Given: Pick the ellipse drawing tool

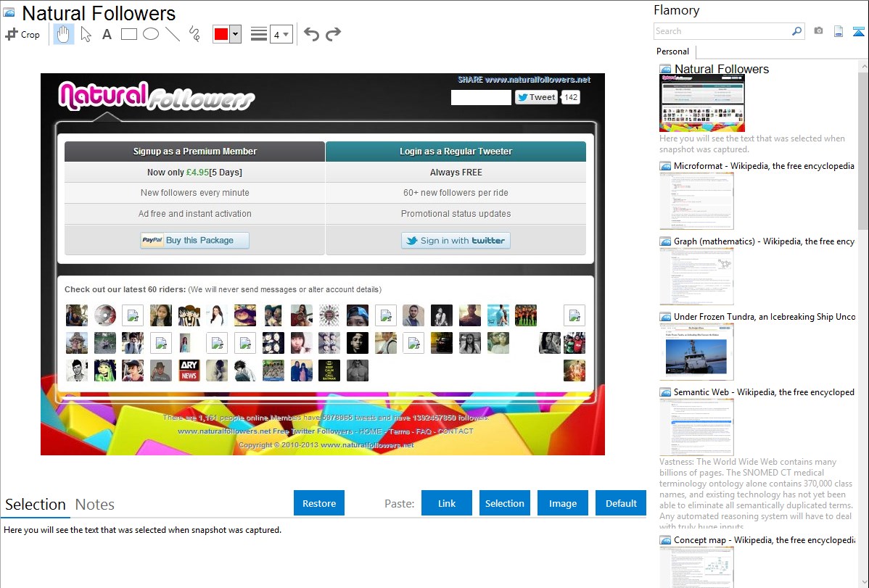Looking at the screenshot, I should tap(151, 34).
